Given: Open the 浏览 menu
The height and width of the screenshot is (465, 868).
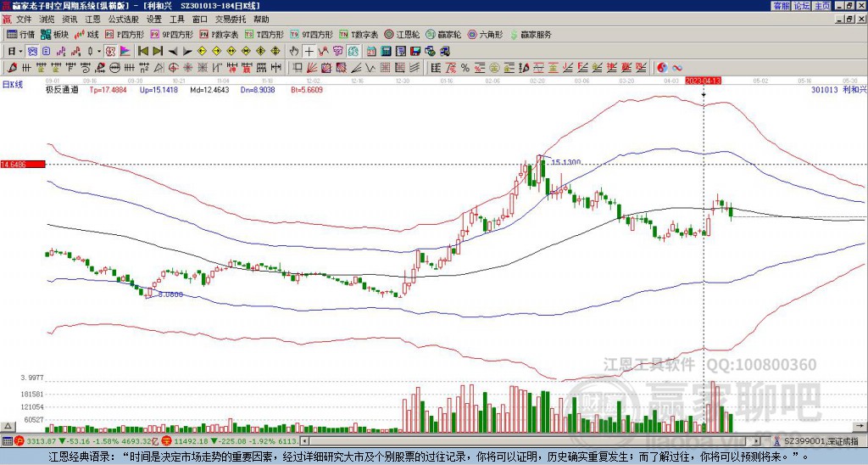Looking at the screenshot, I should (x=47, y=20).
